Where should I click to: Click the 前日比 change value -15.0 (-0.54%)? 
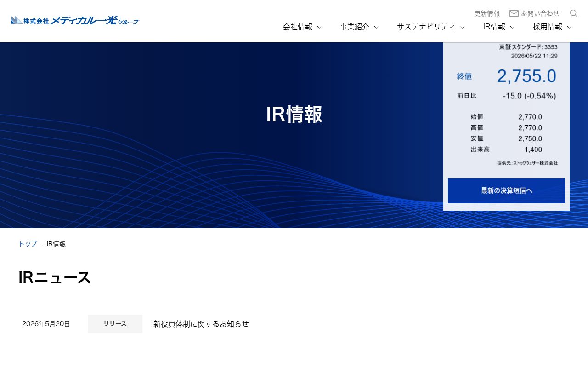(x=529, y=96)
